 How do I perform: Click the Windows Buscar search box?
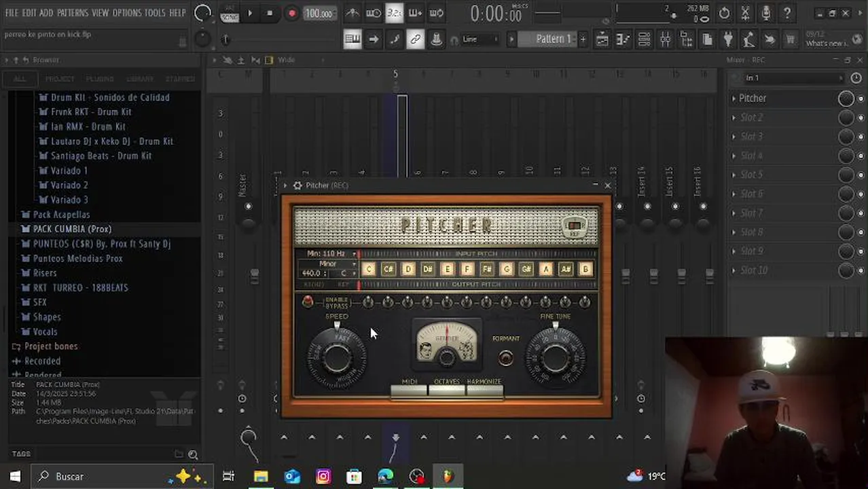pyautogui.click(x=122, y=477)
